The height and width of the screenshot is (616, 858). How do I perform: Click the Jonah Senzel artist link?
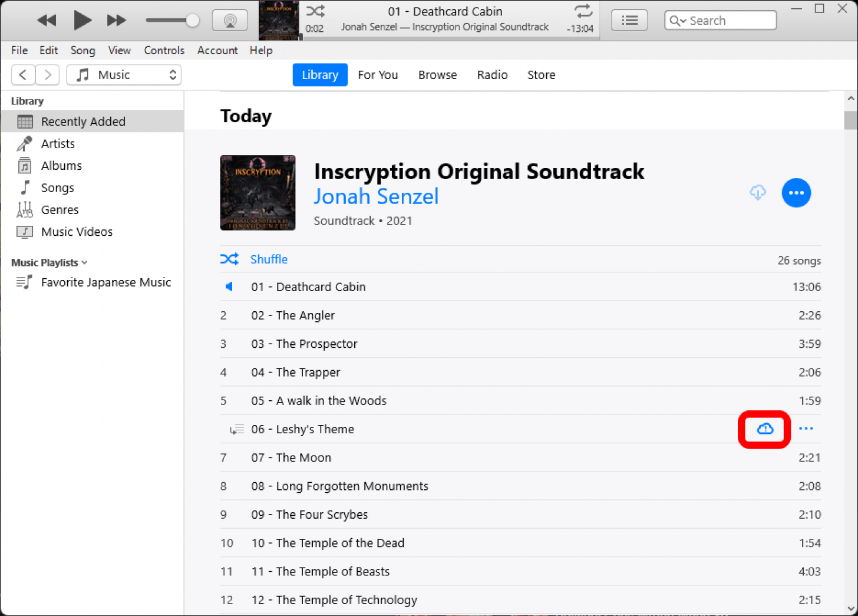(x=376, y=196)
